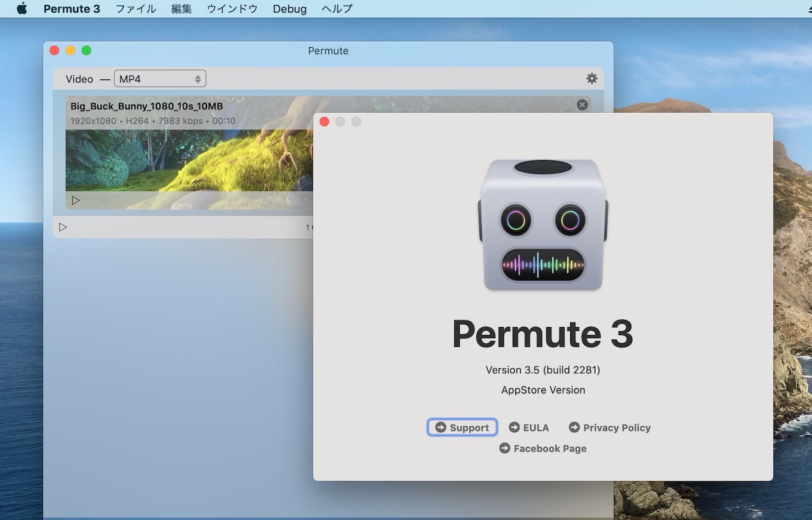
Task: Open the ヘルプ menu
Action: pos(337,9)
